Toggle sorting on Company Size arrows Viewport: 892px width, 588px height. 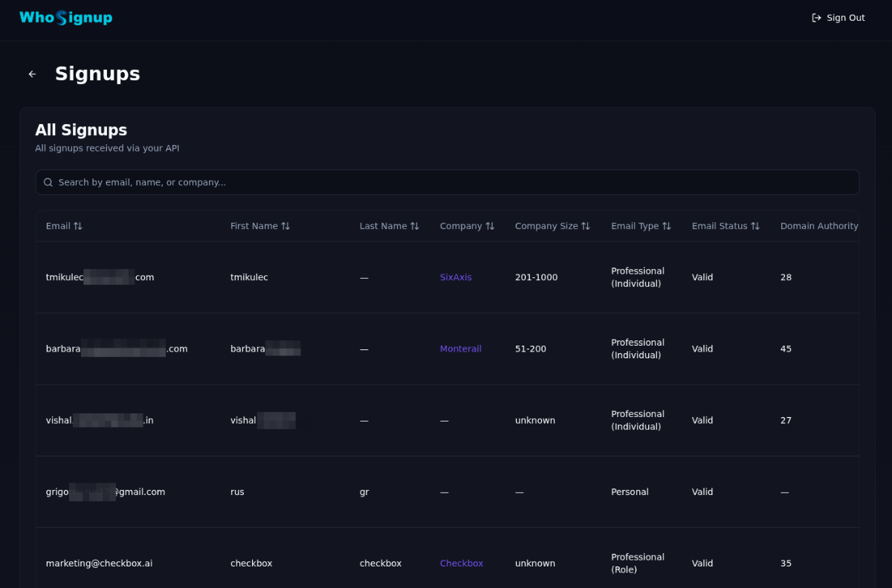(x=586, y=226)
